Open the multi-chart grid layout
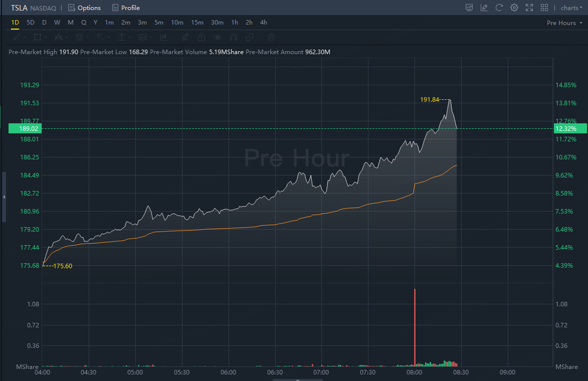 pos(544,8)
